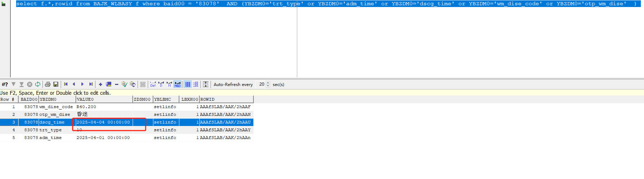The image size is (644, 179).
Task: Click setlinfo cell in the trt_type row
Action: tap(166, 130)
